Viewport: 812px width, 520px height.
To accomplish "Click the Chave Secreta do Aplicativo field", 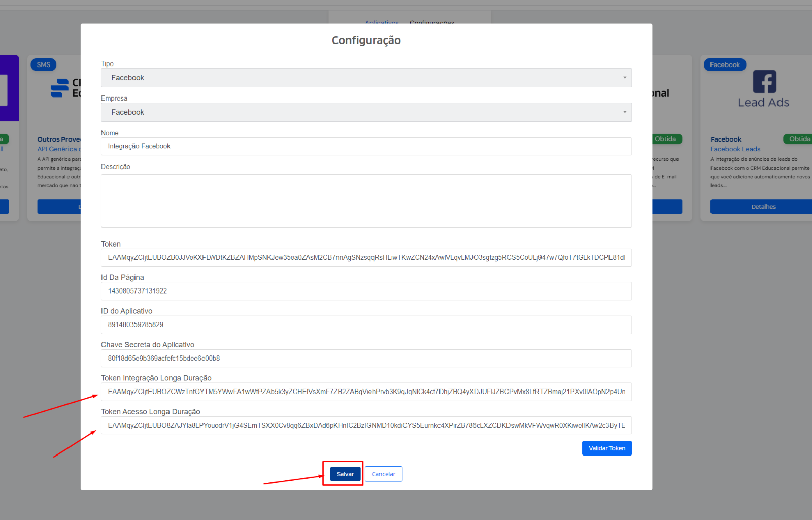I will click(x=366, y=358).
